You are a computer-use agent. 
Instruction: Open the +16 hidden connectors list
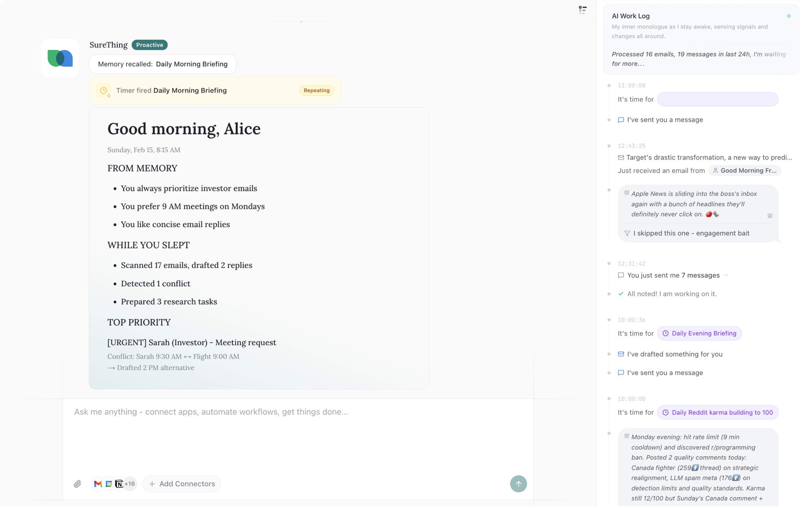tap(129, 483)
